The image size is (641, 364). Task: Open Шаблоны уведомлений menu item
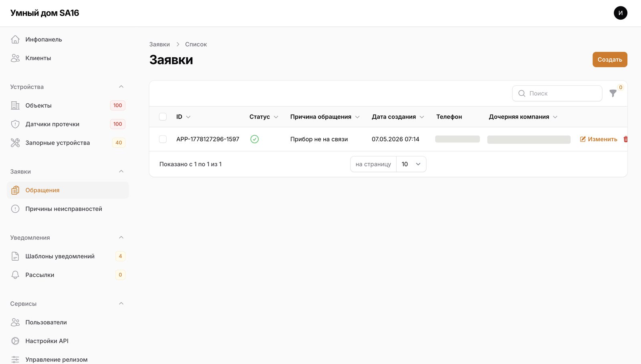tap(68, 256)
